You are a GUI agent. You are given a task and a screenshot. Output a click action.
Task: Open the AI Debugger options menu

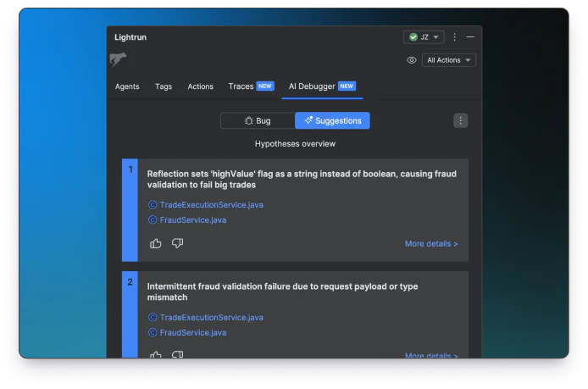[461, 121]
